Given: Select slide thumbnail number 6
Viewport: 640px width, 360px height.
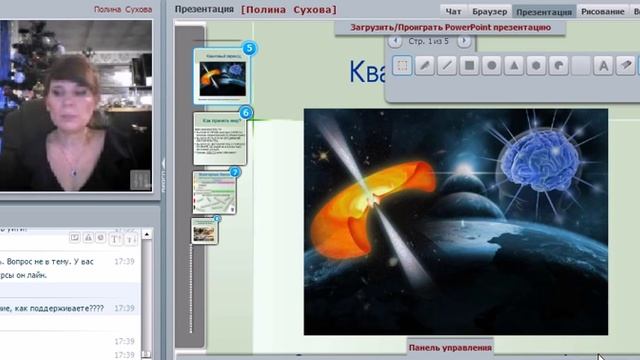Looking at the screenshot, I should pyautogui.click(x=220, y=138).
